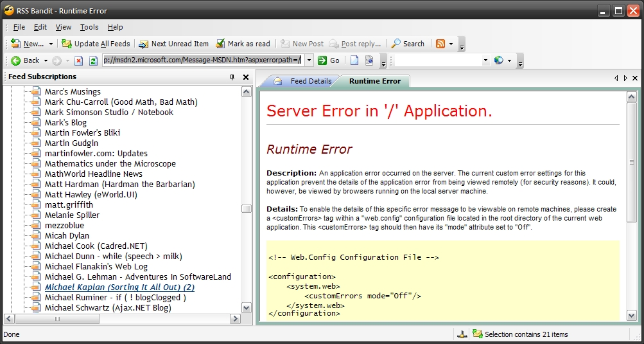The image size is (644, 344).
Task: Open the New button dropdown arrow
Action: coord(51,44)
